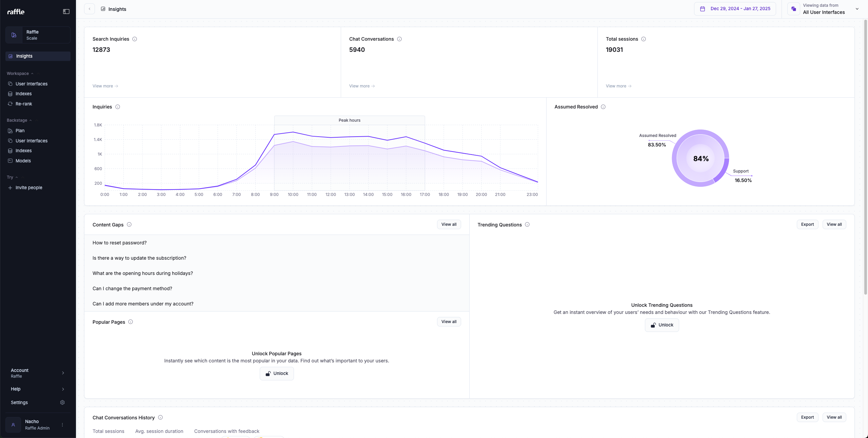
Task: Click the info icon beside Search Inquiries
Action: (135, 39)
